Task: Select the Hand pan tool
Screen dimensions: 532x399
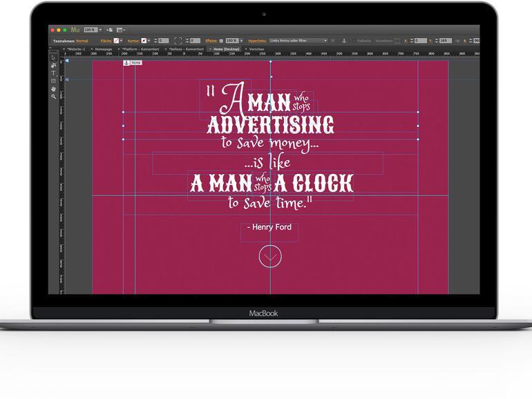Action: point(53,89)
